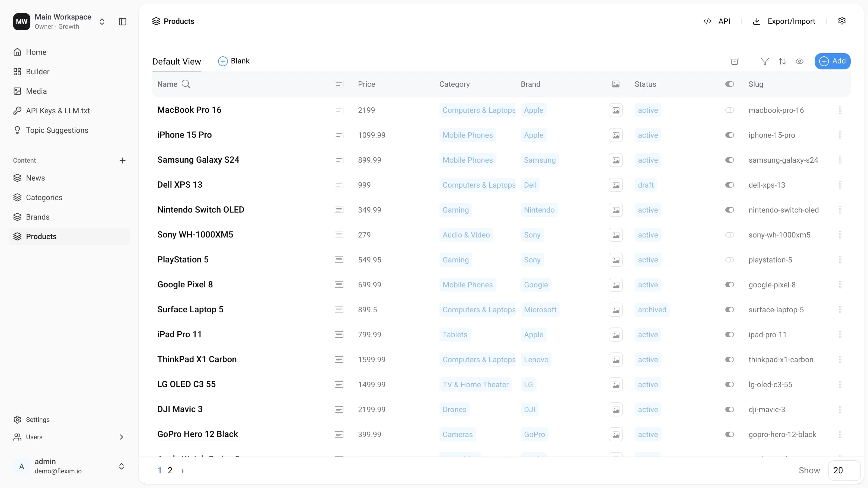Click the Nintendo Switch OLED image icon
This screenshot has width=868, height=488.
coord(616,210)
